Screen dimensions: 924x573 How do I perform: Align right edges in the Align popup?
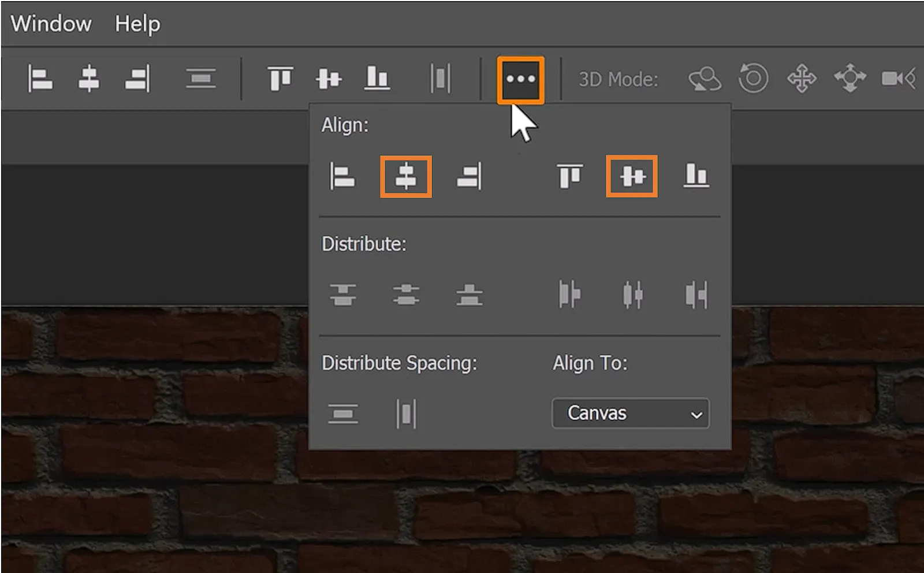[x=469, y=176]
